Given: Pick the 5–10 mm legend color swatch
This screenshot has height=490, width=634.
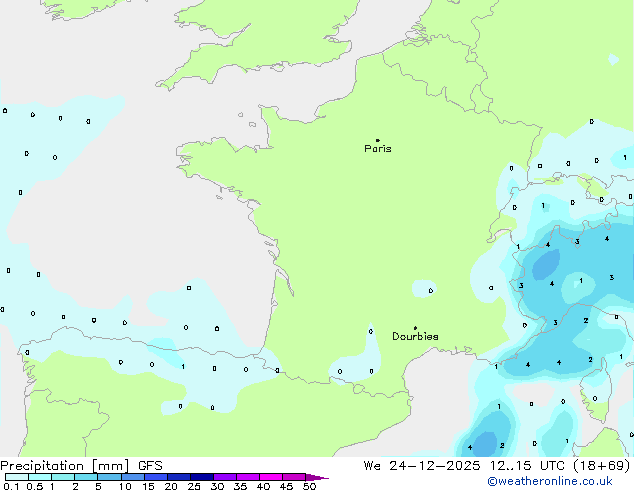Looking at the screenshot, I should [109, 477].
